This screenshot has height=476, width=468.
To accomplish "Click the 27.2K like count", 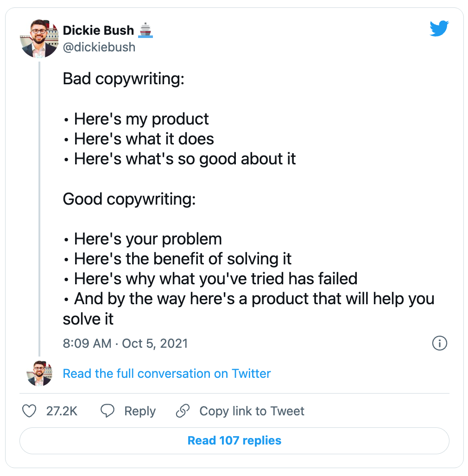I will pyautogui.click(x=62, y=411).
